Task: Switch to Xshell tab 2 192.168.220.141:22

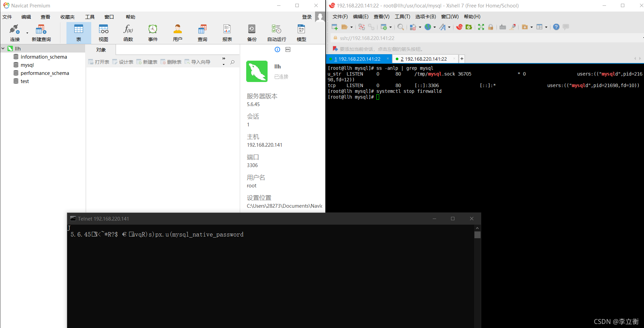Action: (x=425, y=59)
